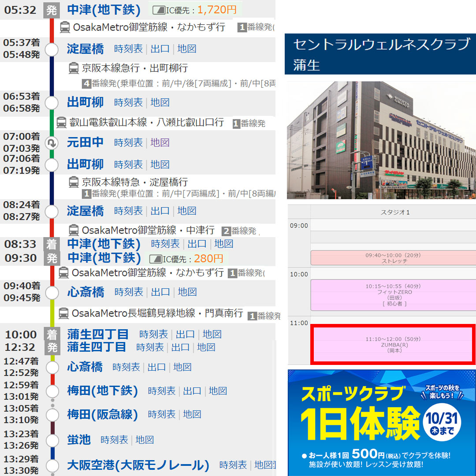476x476 pixels.
Task: Click the セントラルウェルネスクラブ蒲生 title header
Action: click(x=380, y=54)
